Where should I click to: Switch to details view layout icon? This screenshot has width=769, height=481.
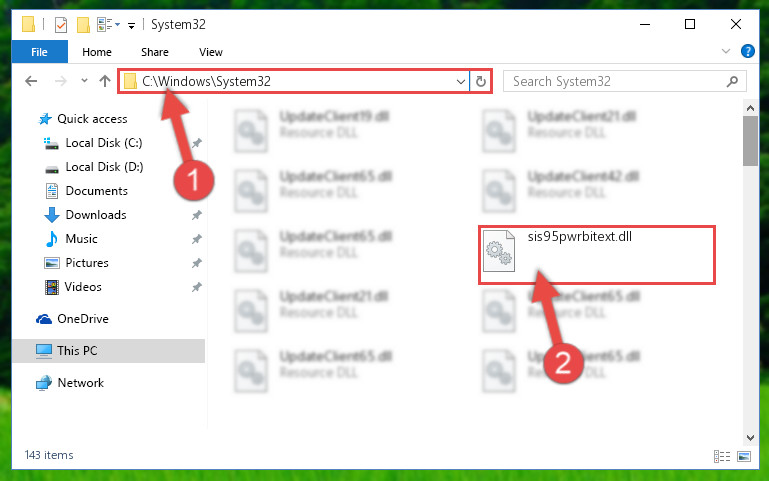(x=721, y=456)
